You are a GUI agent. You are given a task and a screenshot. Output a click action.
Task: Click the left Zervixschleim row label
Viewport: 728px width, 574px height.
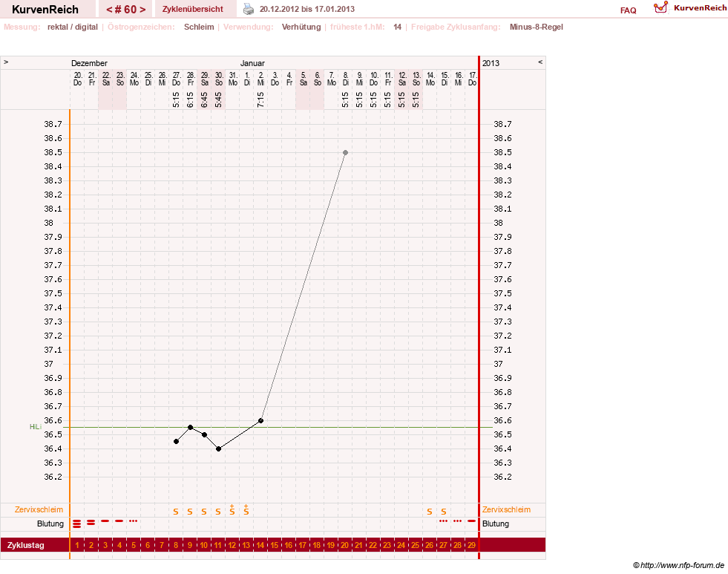point(39,510)
